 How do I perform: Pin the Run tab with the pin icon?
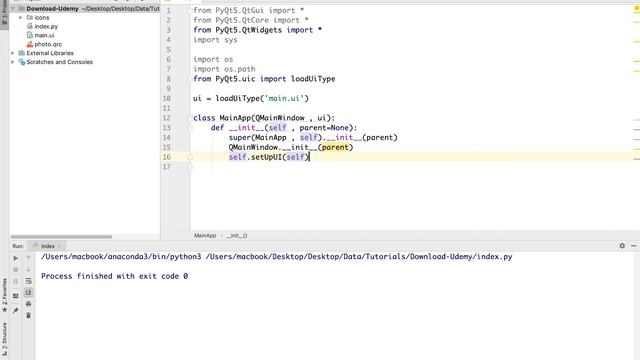coord(16,311)
